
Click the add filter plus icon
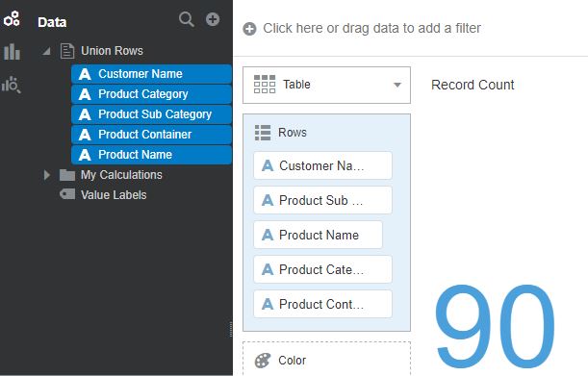point(249,29)
